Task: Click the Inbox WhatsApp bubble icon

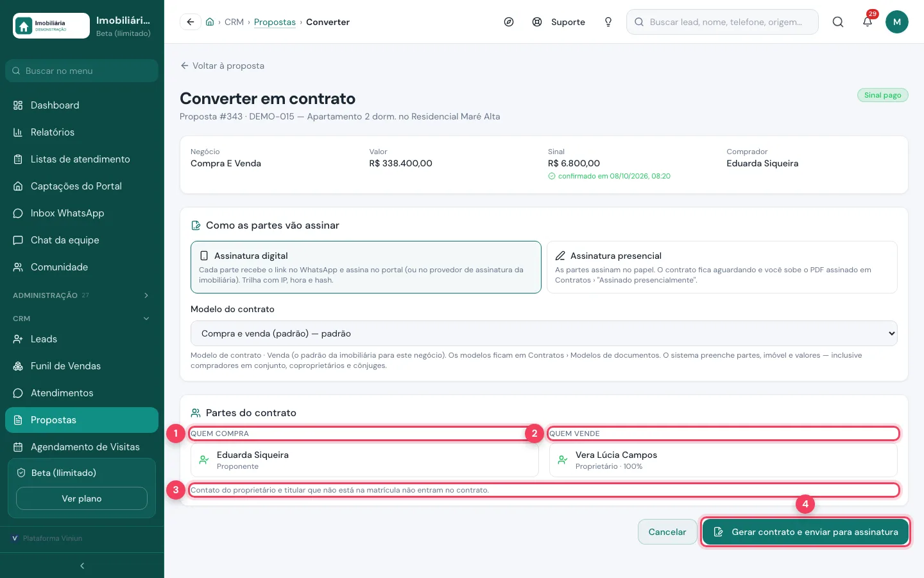Action: [18, 213]
